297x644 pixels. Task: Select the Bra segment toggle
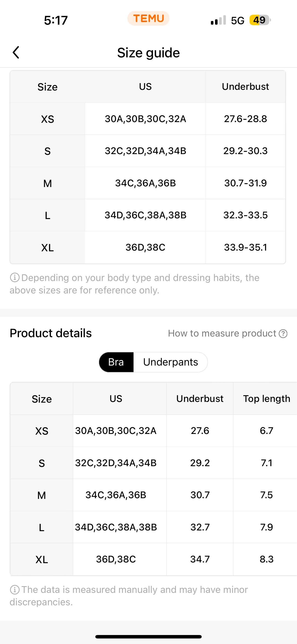point(116,362)
